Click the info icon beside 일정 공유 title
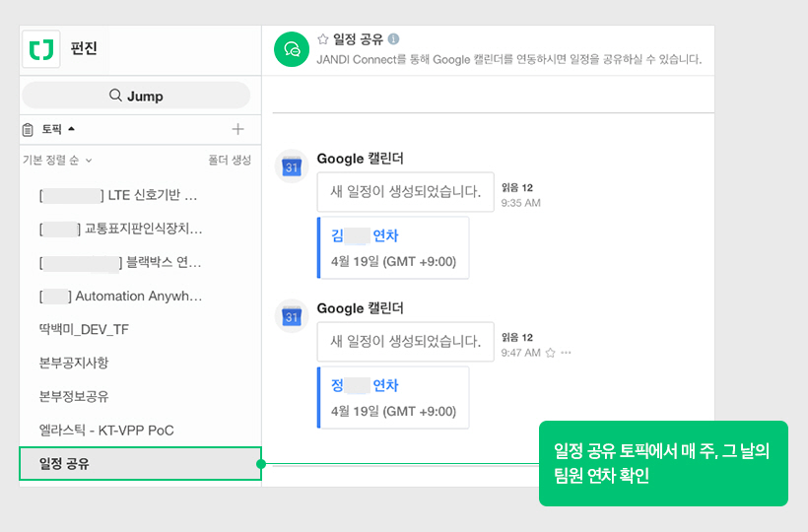The image size is (808, 532). [x=393, y=39]
